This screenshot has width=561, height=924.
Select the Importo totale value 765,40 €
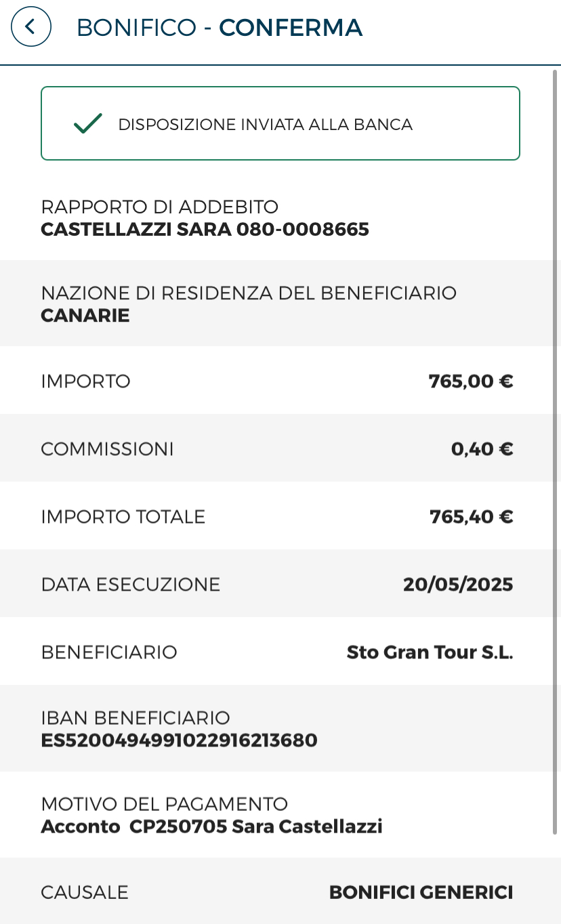tap(472, 517)
